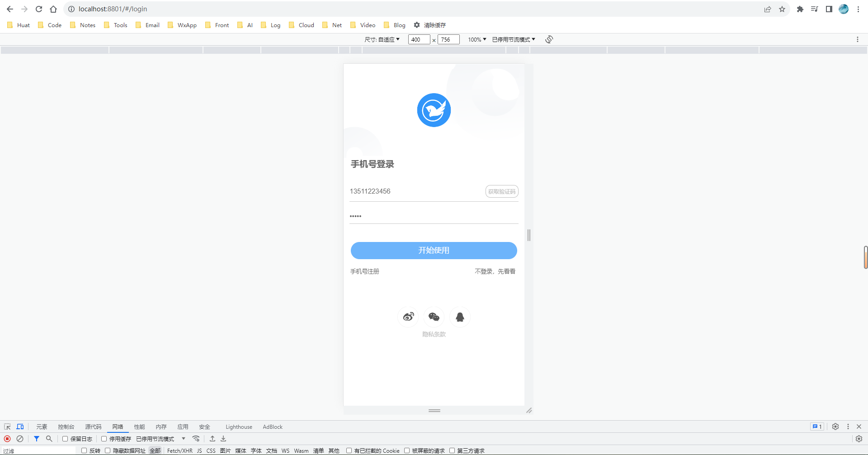Expand the 已停用节流模式 dropdown in device toolbar
Screen dimensions: 868x455
pyautogui.click(x=514, y=39)
